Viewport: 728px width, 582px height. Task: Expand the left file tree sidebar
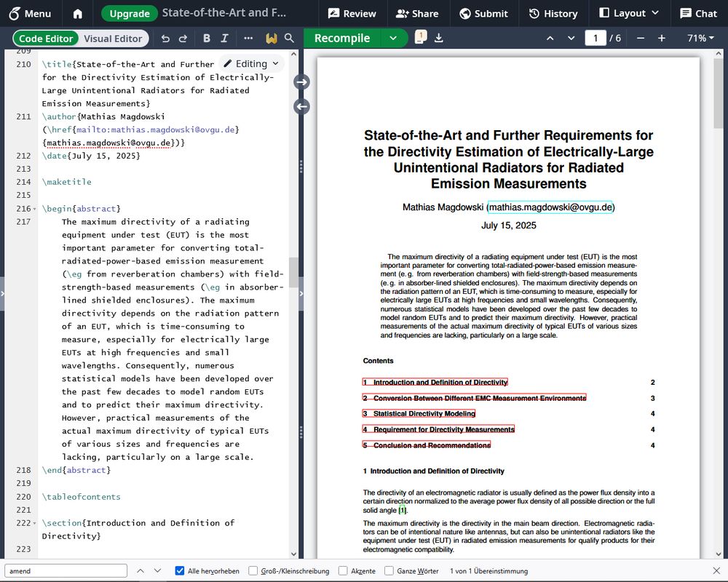click(x=2, y=293)
